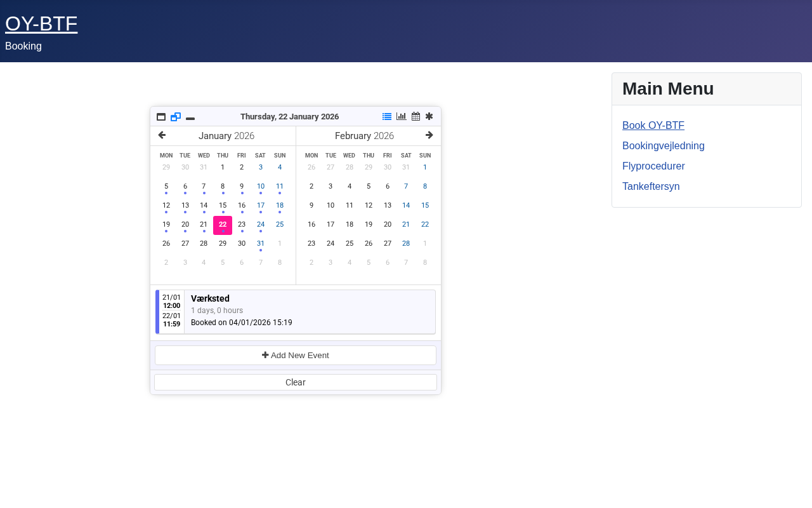
Task: Select January 28 in the calendar
Action: (x=204, y=244)
